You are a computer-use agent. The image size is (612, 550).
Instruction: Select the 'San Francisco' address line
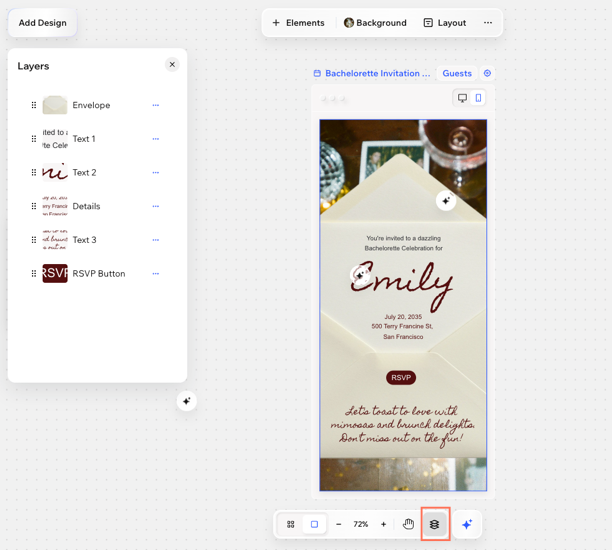[x=403, y=336]
